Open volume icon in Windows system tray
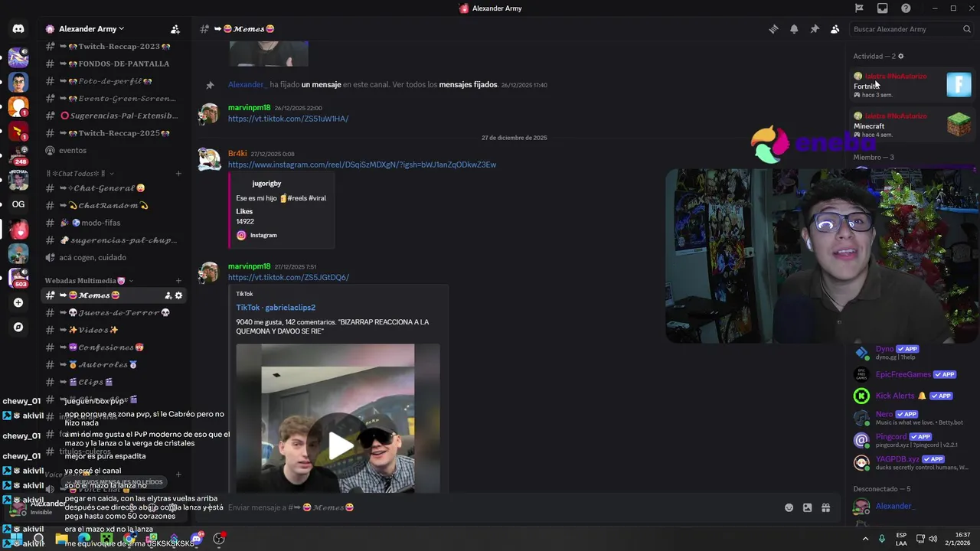980x551 pixels. (x=933, y=539)
